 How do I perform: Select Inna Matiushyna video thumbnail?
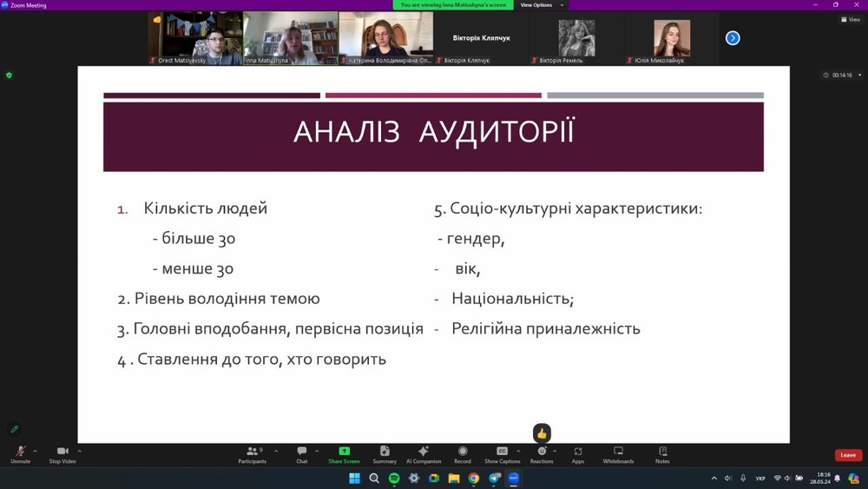[x=291, y=38]
